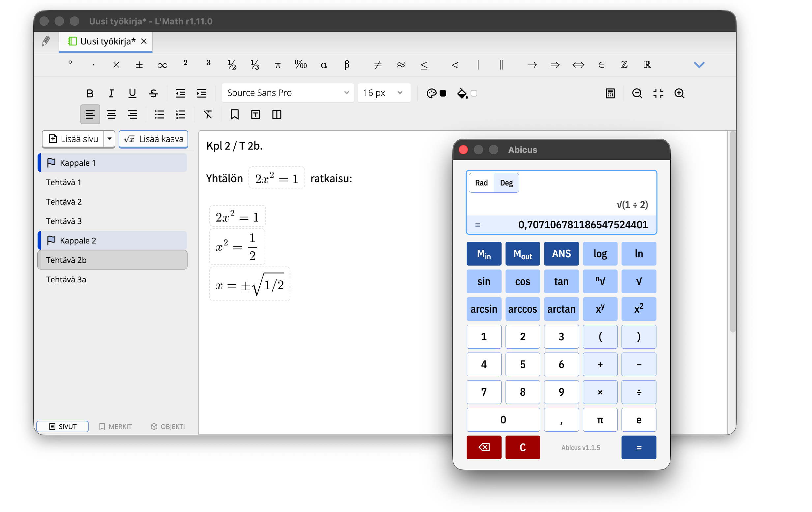Viewport: 812px width, 512px height.
Task: Toggle italic text formatting
Action: coord(111,93)
